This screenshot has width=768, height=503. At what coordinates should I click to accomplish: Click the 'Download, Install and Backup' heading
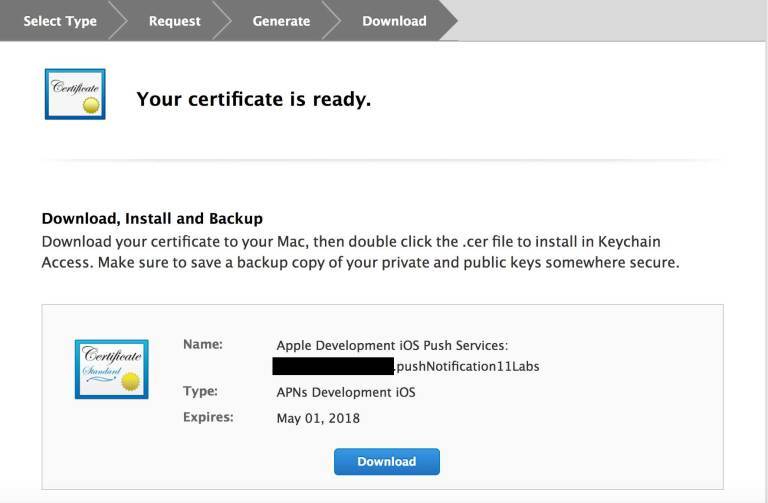152,219
